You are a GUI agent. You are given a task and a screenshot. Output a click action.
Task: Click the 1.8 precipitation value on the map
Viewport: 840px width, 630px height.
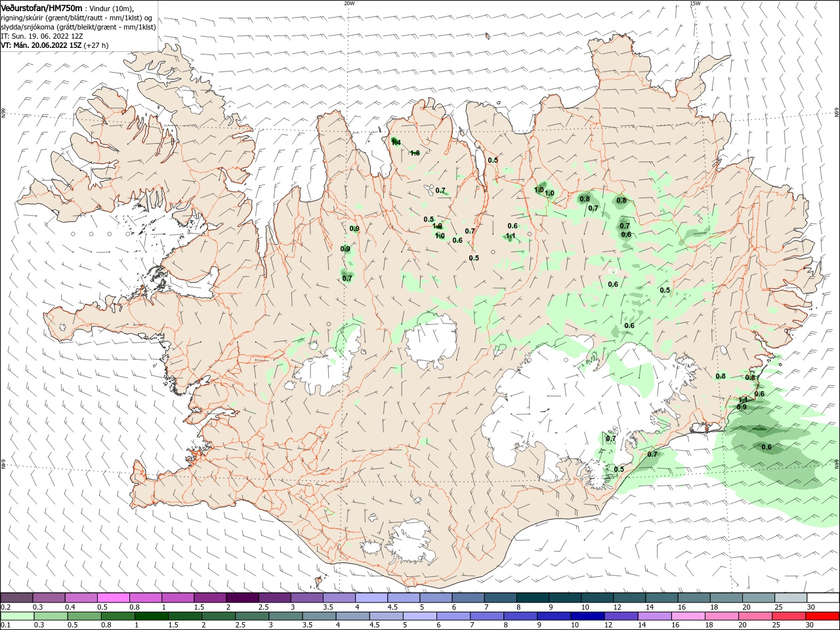(x=415, y=153)
